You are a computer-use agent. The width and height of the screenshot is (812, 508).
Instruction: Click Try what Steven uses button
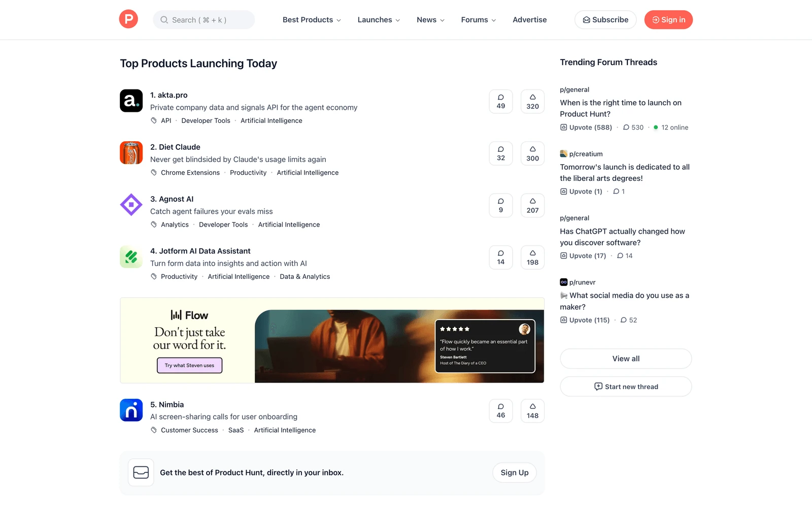click(189, 365)
